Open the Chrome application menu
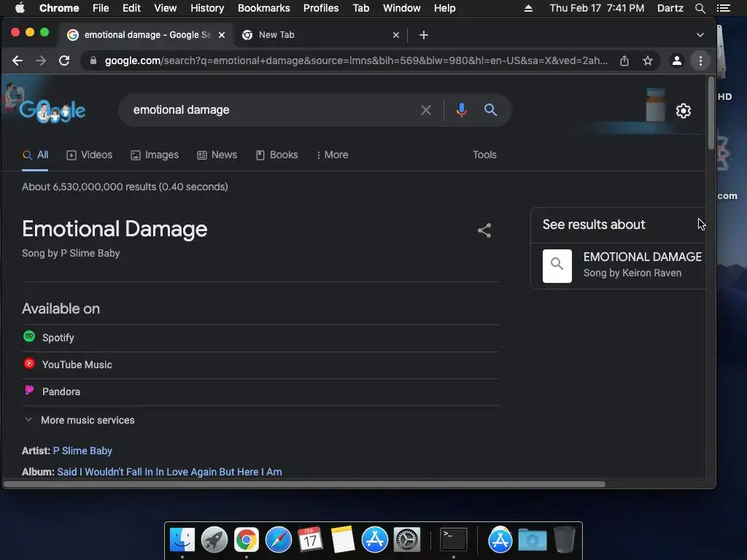 [59, 8]
